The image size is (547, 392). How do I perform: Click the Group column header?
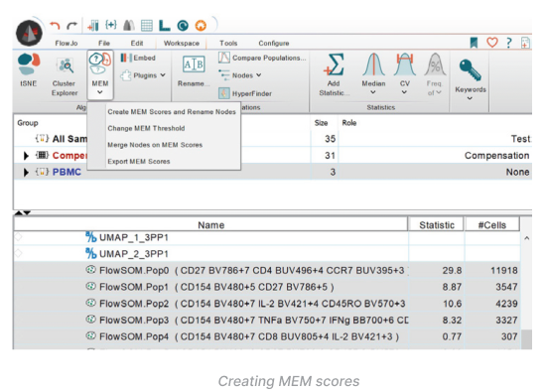tap(28, 123)
